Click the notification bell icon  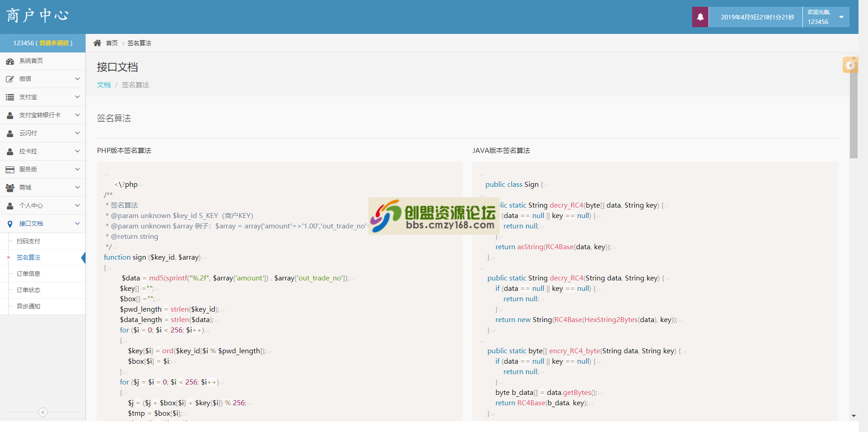[x=700, y=17]
